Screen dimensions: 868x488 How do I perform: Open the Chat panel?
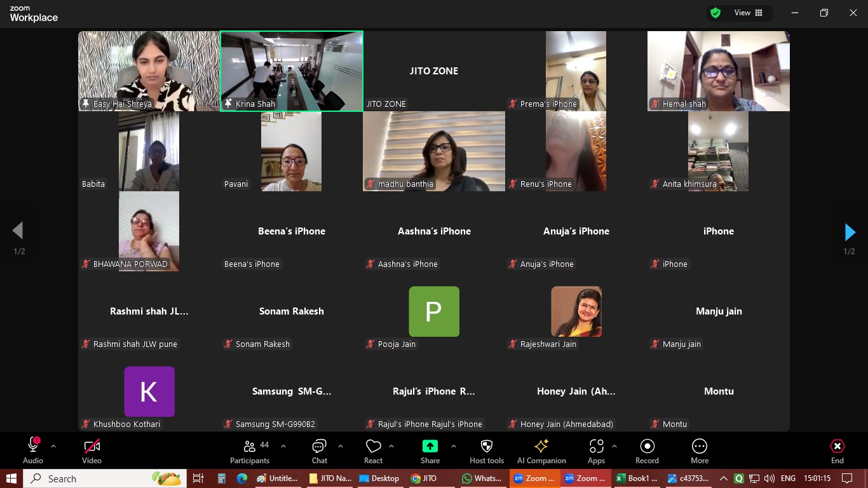coord(319,451)
